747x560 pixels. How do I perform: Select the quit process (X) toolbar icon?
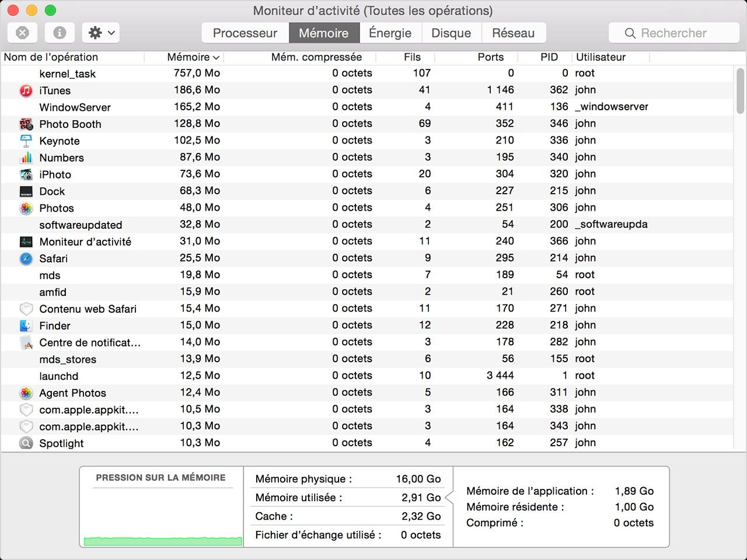point(22,33)
